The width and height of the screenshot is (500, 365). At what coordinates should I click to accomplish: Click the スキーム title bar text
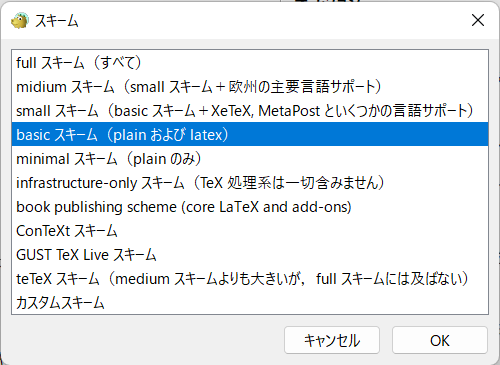pyautogui.click(x=57, y=21)
